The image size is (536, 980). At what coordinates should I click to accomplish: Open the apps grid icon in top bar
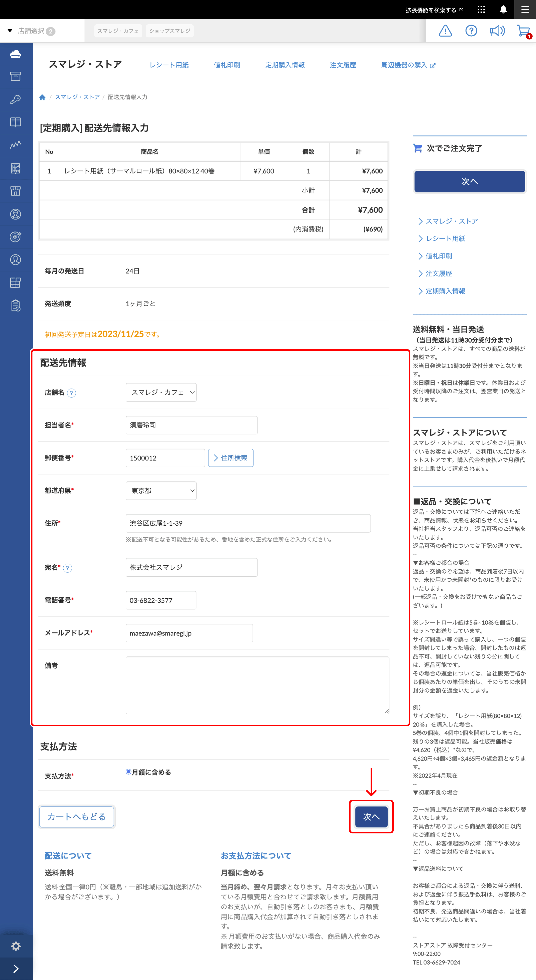[481, 9]
